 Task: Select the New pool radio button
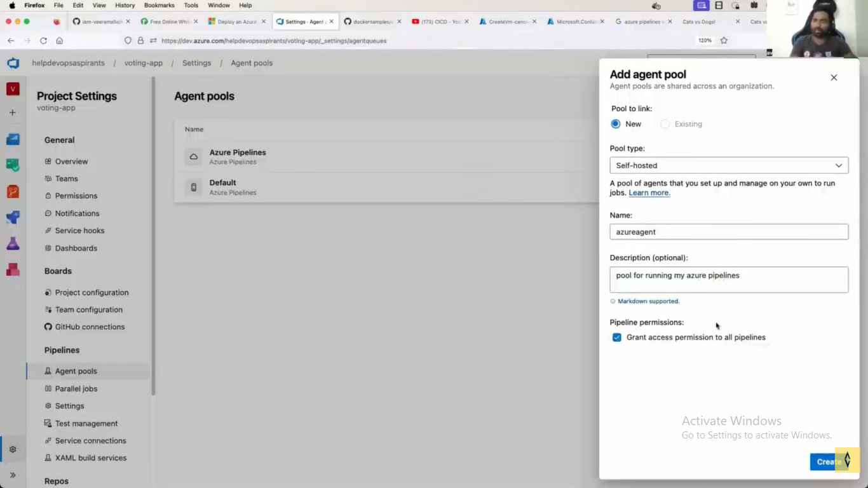[x=616, y=124]
